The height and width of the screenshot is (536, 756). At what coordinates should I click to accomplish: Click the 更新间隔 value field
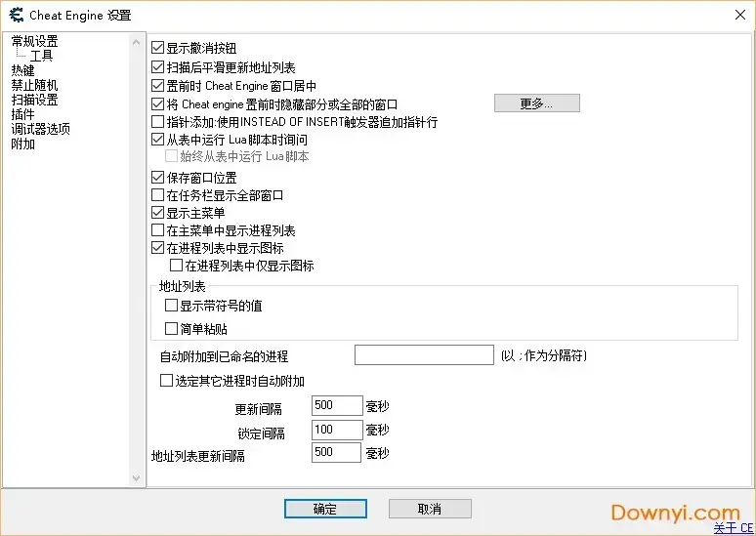click(x=337, y=405)
